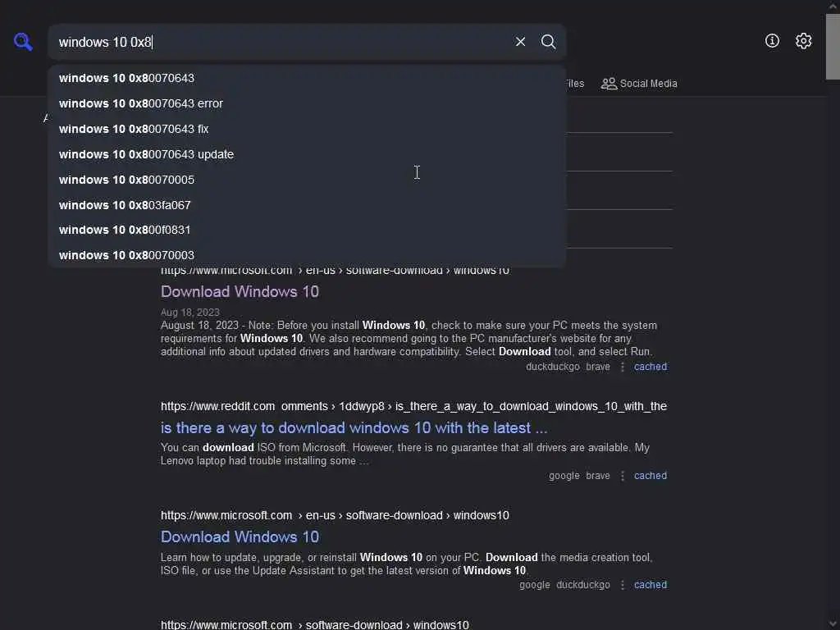Select suggestion 'windows 10 0x800f0831'
This screenshot has width=840, height=630.
click(307, 230)
